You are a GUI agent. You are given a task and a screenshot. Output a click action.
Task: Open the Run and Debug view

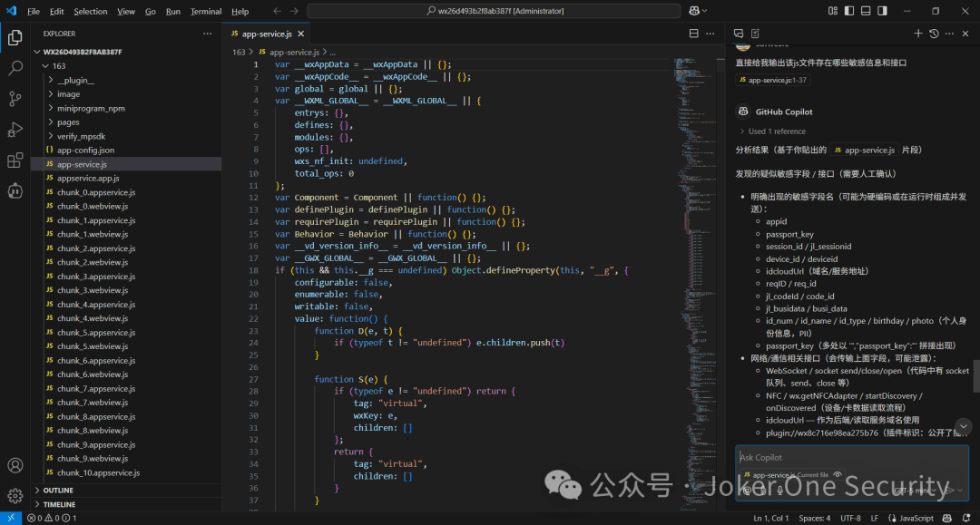(15, 130)
